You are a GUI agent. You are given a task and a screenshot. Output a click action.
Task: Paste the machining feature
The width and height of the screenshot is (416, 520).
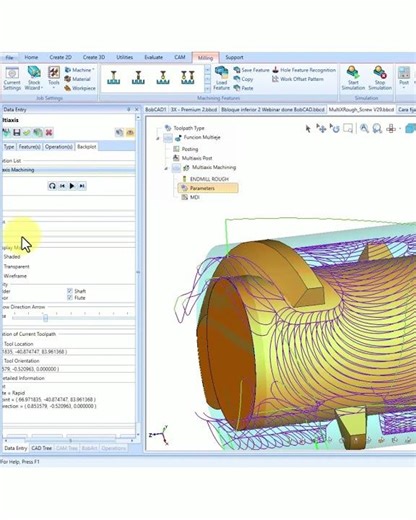coord(244,88)
